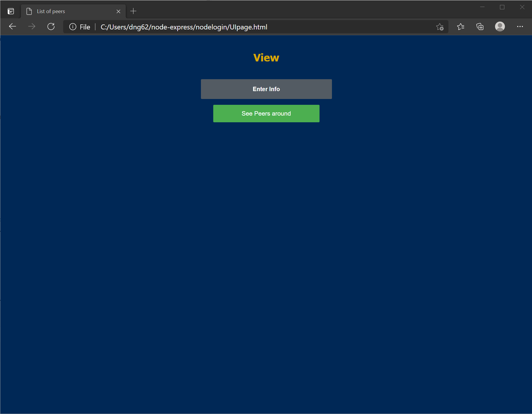Open a new tab with plus button

(133, 11)
